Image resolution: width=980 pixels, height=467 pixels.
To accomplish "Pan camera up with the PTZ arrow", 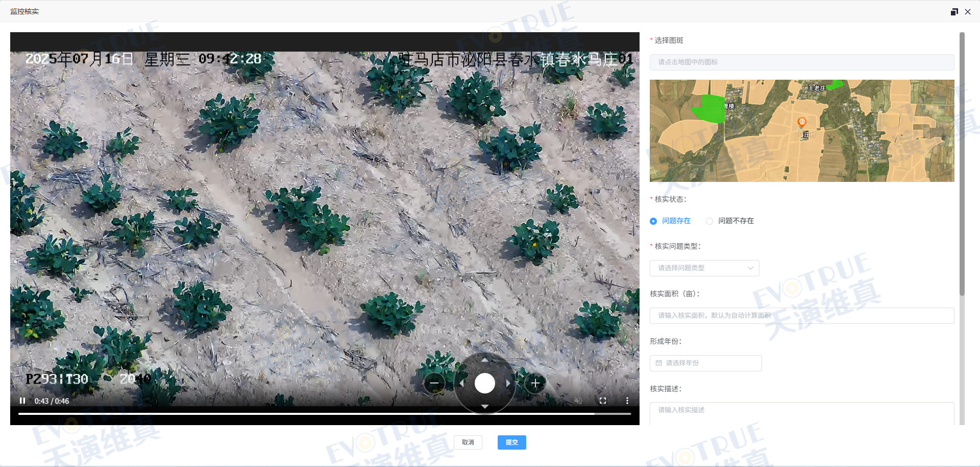I will [x=484, y=360].
